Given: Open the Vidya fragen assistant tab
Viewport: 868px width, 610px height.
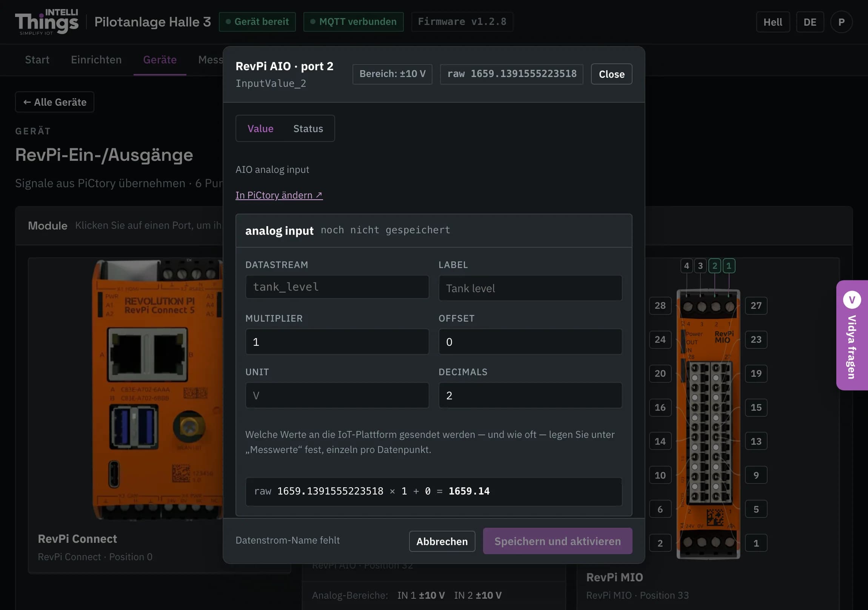Looking at the screenshot, I should click(852, 335).
